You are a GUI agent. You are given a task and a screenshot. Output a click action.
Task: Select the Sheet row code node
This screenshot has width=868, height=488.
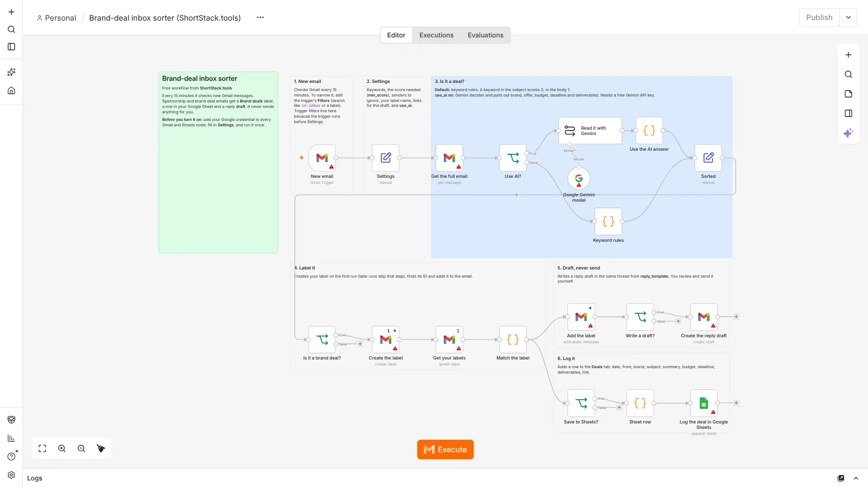(x=640, y=403)
